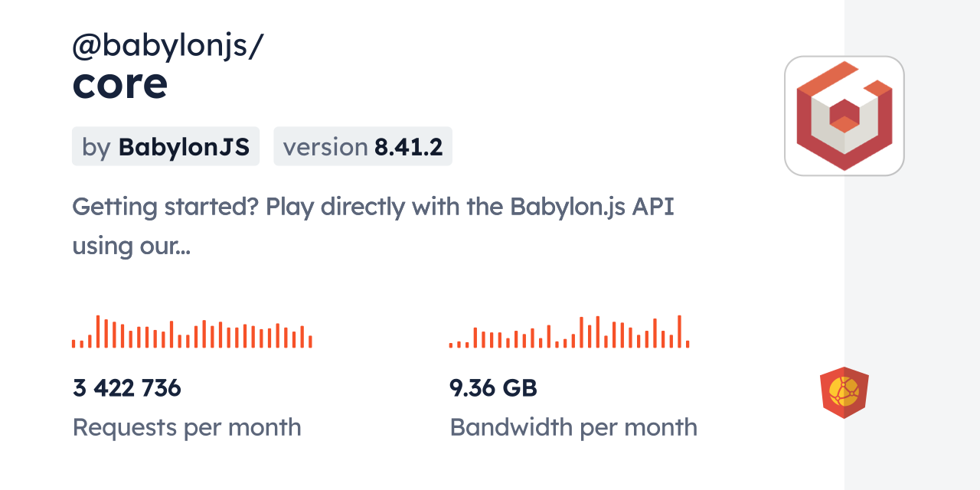Viewport: 980px width, 490px height.
Task: Click the last bar of the bandwidth chart
Action: pos(688,344)
